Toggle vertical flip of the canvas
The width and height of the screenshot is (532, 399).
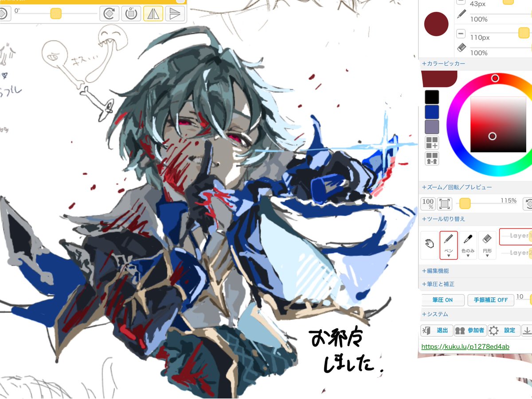pos(175,13)
